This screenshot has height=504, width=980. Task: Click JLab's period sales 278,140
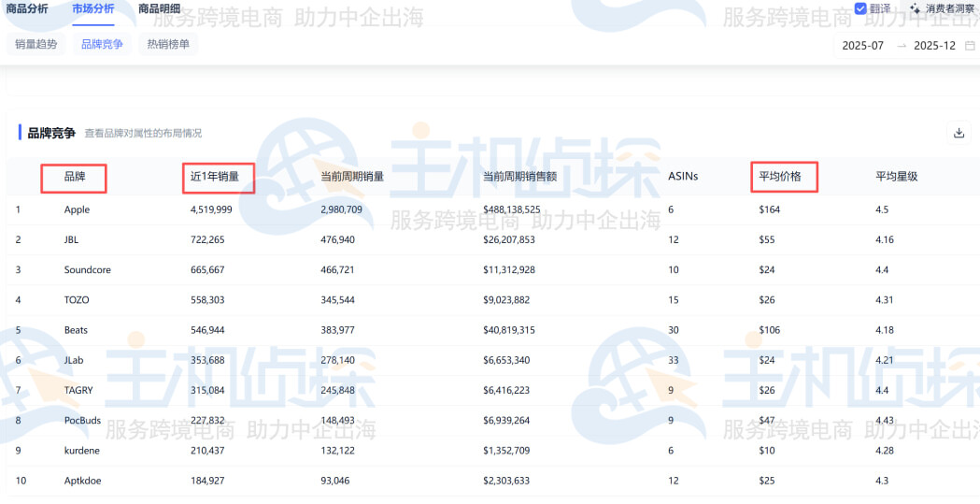pyautogui.click(x=337, y=360)
